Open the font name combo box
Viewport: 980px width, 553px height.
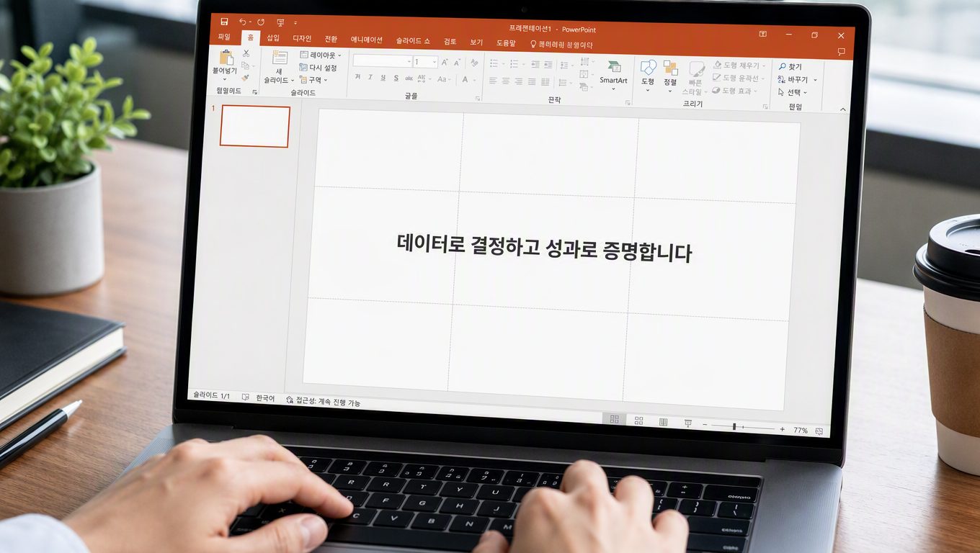(382, 61)
